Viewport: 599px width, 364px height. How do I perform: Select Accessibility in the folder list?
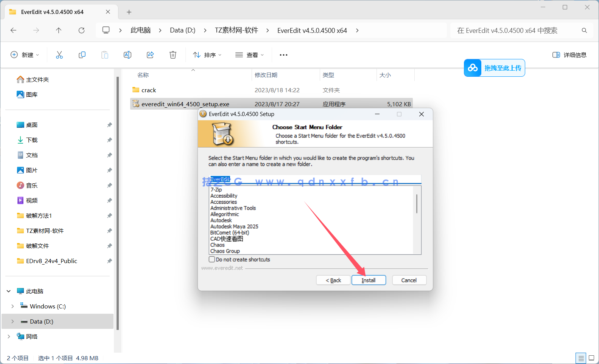tap(224, 196)
